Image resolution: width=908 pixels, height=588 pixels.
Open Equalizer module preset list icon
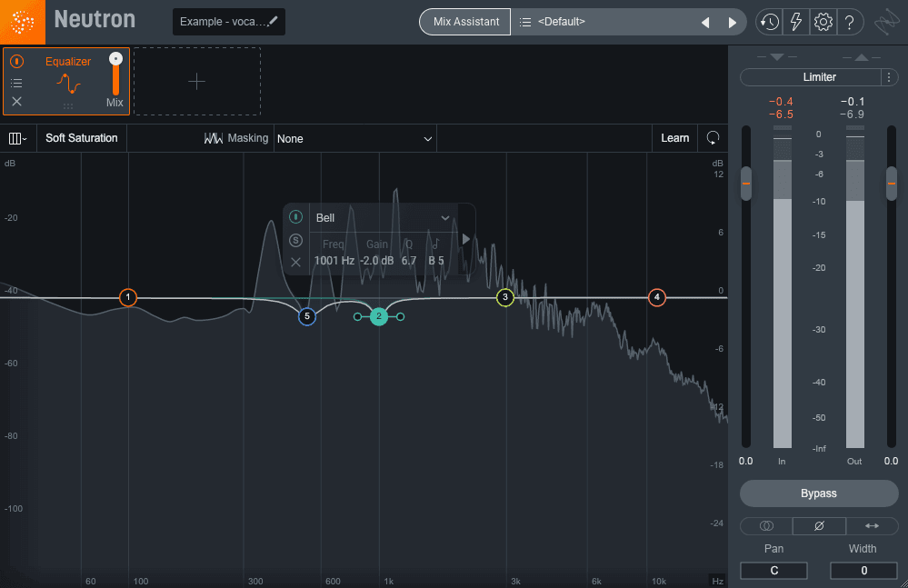coord(16,83)
